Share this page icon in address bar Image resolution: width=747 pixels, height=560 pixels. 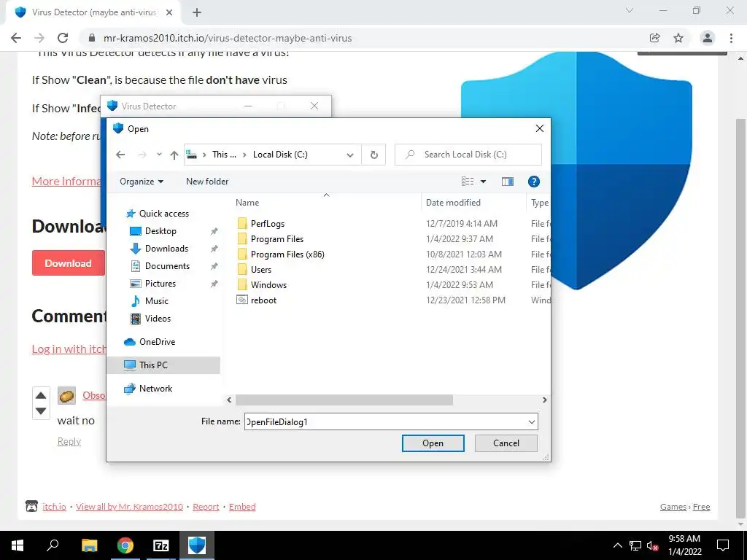click(654, 38)
